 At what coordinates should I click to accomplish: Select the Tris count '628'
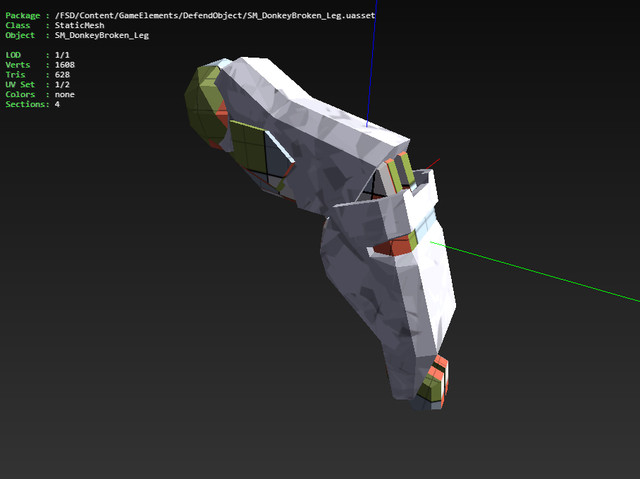pos(62,74)
